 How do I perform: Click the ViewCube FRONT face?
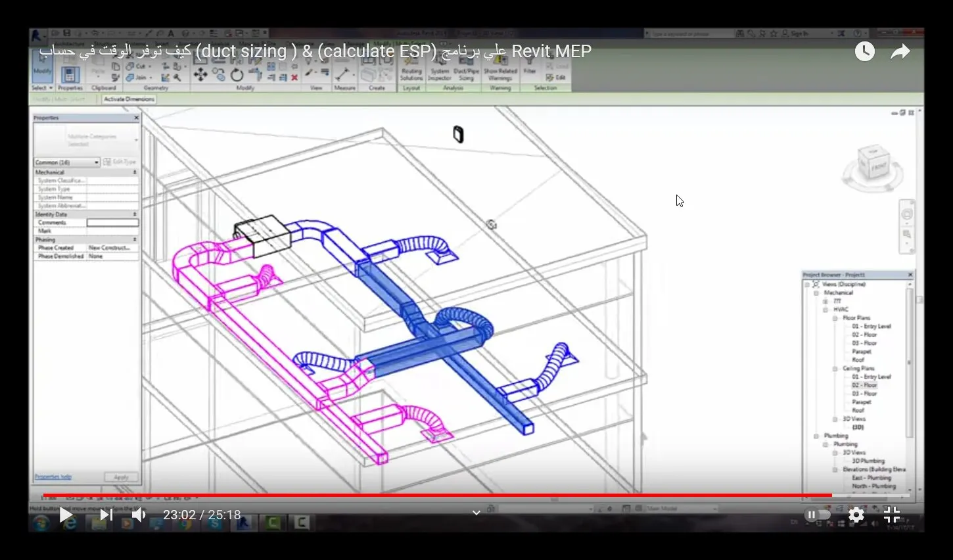[877, 166]
